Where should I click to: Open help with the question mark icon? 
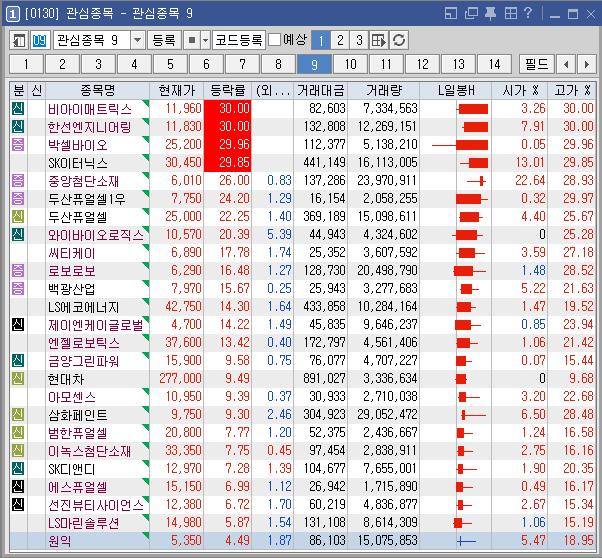pos(528,14)
